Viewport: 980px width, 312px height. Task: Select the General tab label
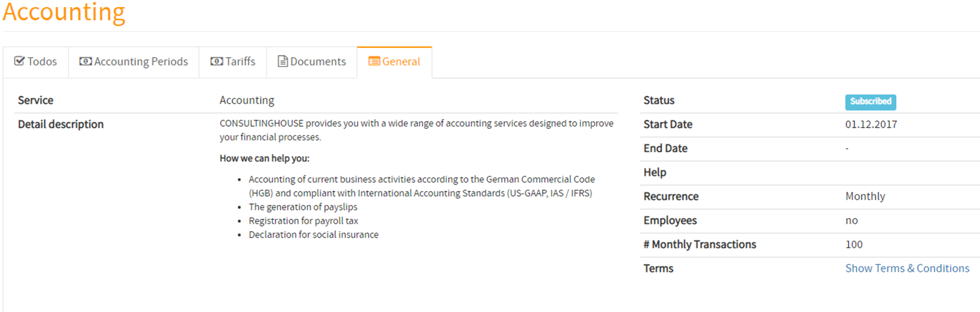coord(401,62)
